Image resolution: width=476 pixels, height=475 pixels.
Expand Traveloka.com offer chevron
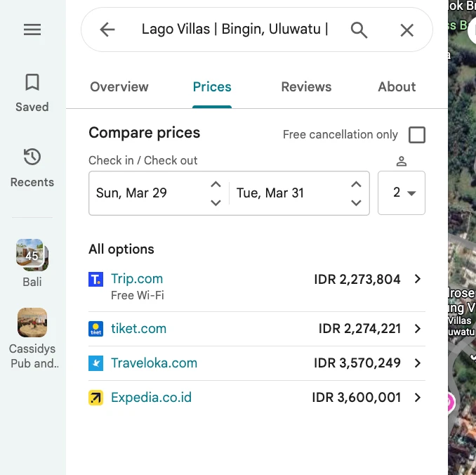(x=418, y=363)
